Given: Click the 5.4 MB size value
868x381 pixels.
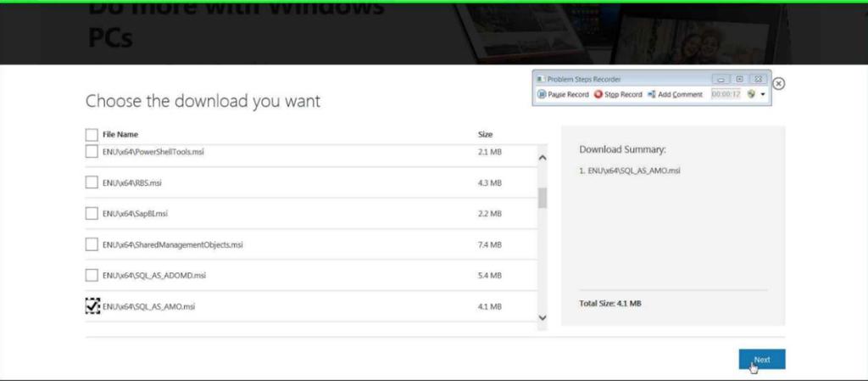Looking at the screenshot, I should click(489, 275).
